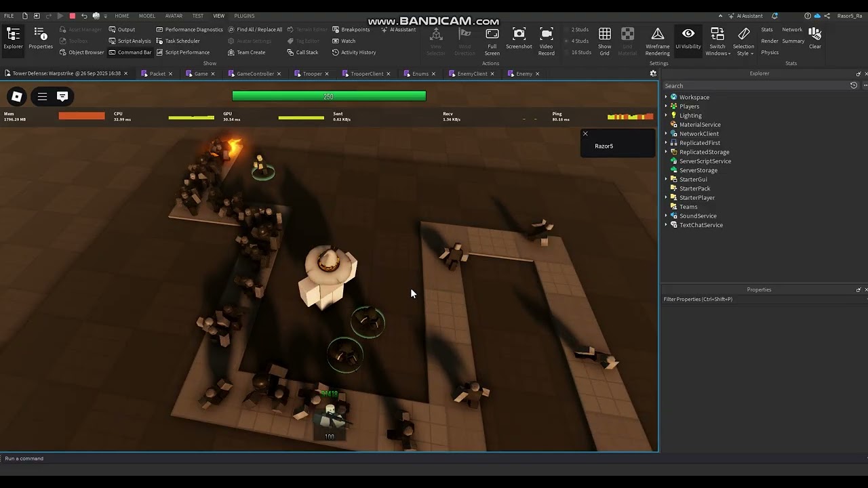Click the green 250 health bar

[329, 96]
